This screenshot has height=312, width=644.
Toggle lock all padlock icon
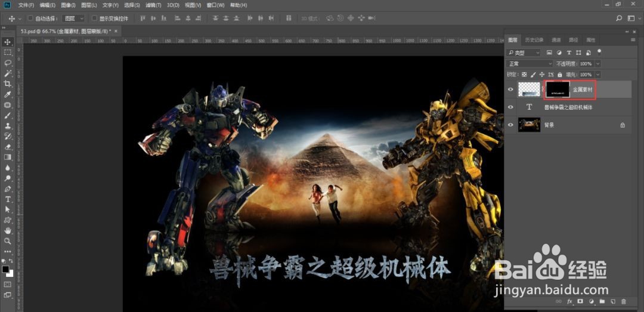[559, 75]
